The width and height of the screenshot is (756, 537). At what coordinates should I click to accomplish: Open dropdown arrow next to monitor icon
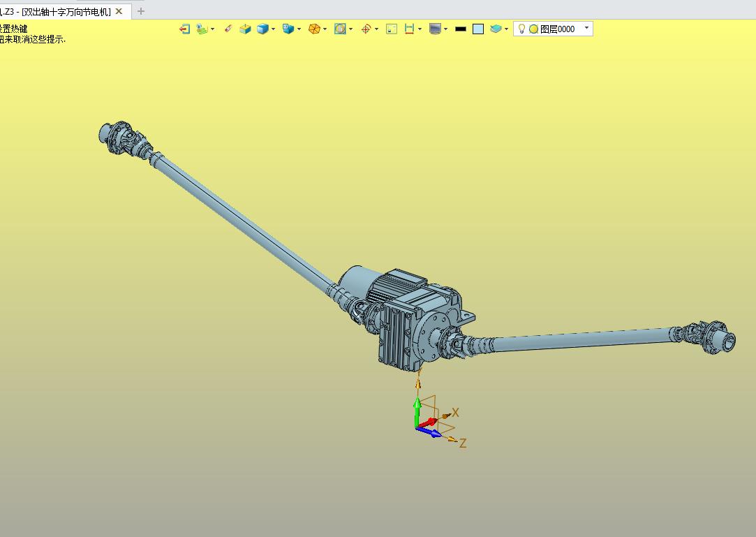445,29
